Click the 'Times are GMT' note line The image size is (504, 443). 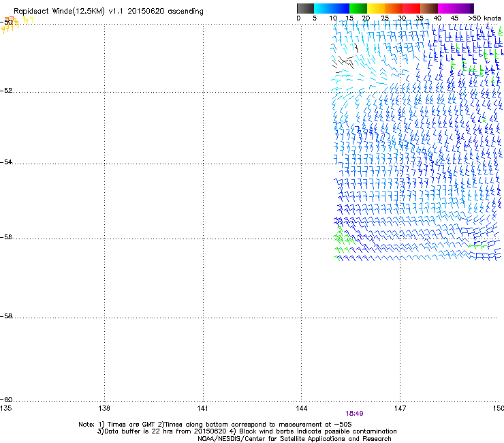click(x=215, y=425)
